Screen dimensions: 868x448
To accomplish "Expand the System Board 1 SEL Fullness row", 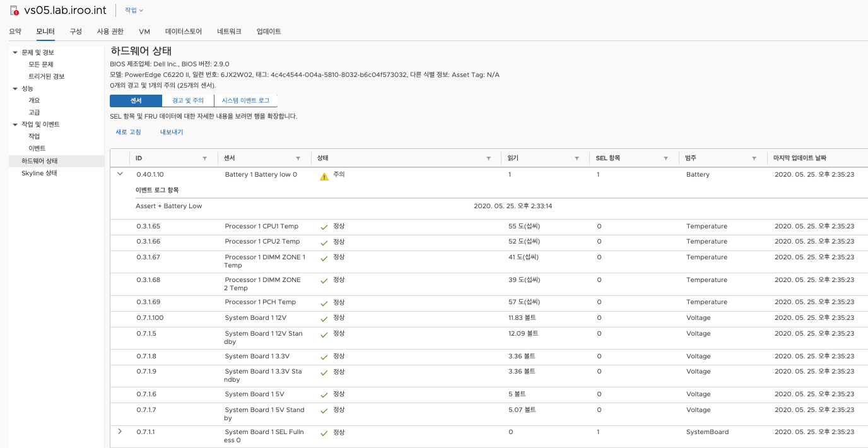I will coord(119,432).
